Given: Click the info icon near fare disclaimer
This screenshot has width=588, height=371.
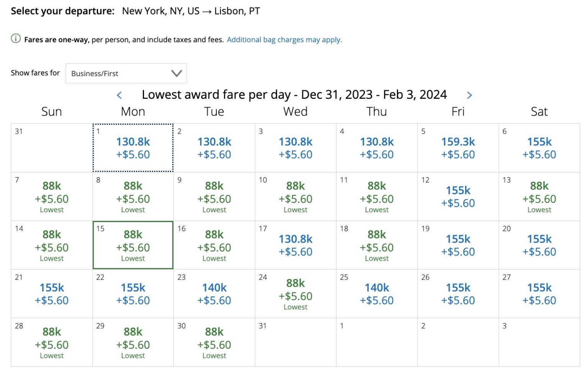Looking at the screenshot, I should click(x=15, y=39).
